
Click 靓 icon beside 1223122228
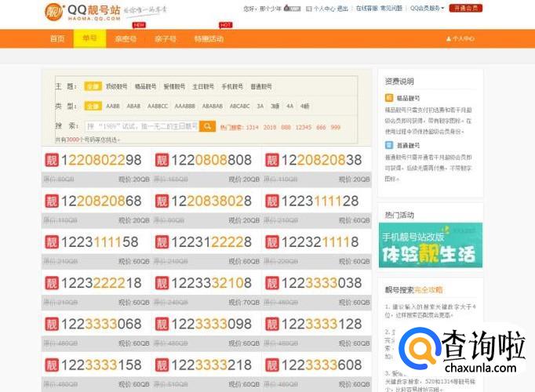point(162,242)
